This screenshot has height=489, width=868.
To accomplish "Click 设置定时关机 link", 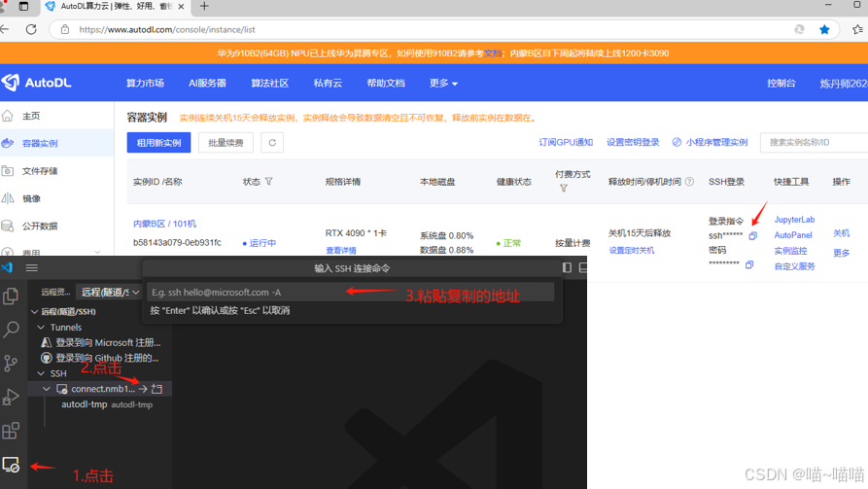I will coord(632,250).
